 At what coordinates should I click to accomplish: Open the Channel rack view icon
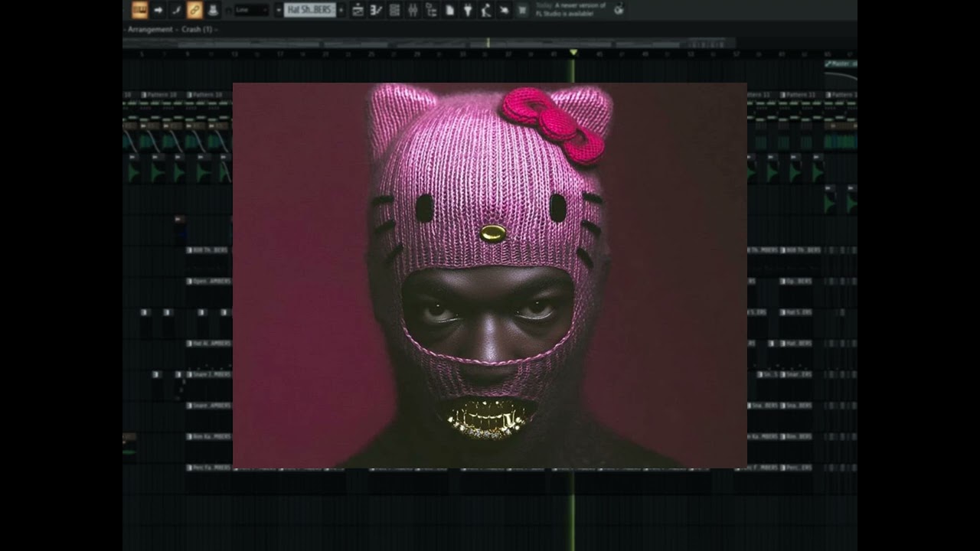pyautogui.click(x=394, y=10)
